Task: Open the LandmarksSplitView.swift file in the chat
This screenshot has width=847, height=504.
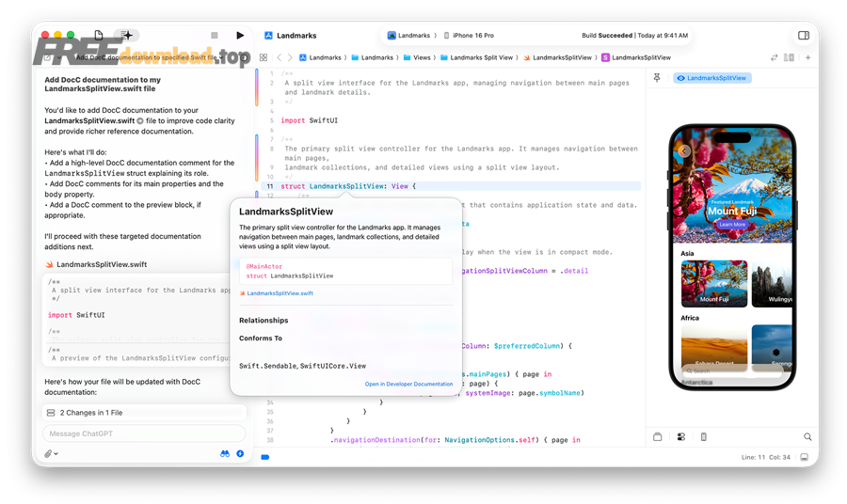Action: (x=96, y=264)
